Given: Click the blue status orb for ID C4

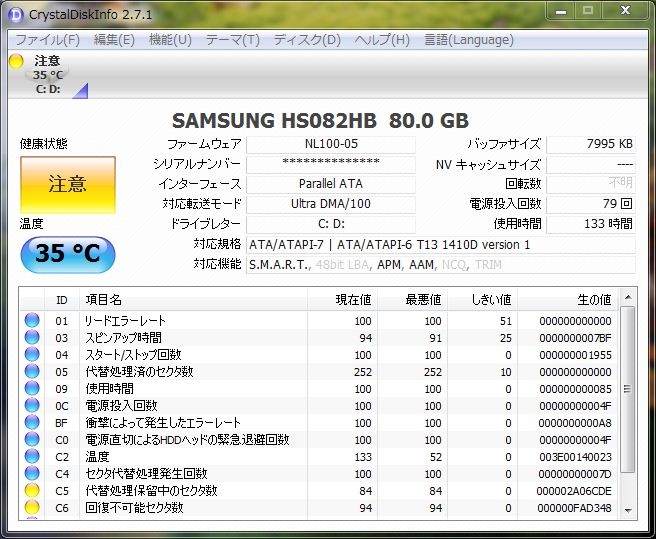Looking at the screenshot, I should [x=32, y=473].
